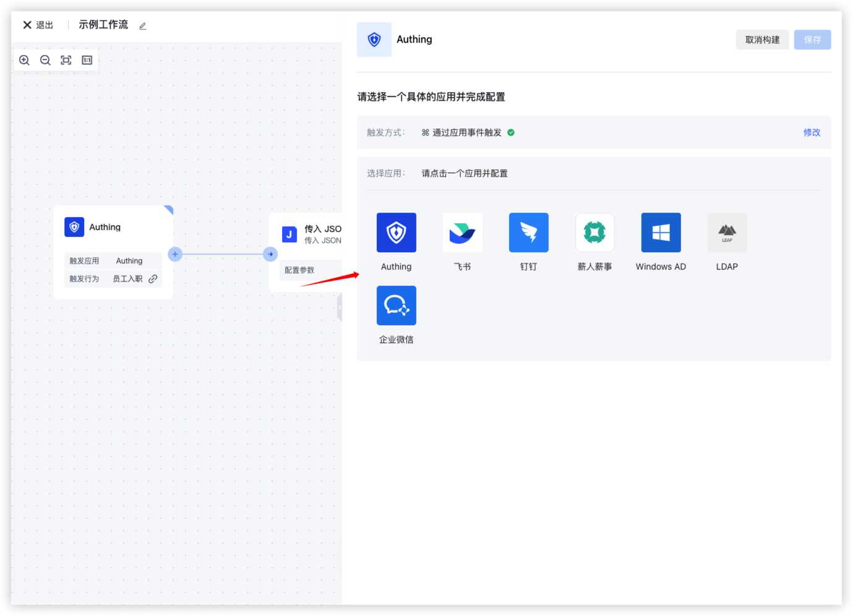Select the Authing application icon
The image size is (853, 616).
click(x=396, y=233)
